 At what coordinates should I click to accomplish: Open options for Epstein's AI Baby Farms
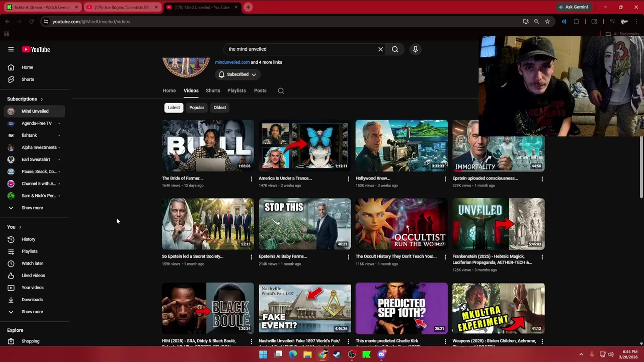click(x=348, y=257)
